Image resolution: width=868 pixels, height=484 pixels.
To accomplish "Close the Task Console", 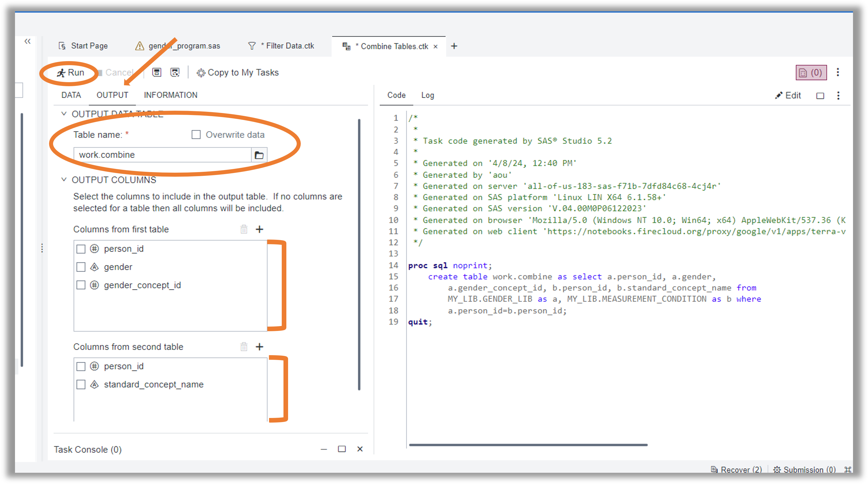I will [x=360, y=449].
